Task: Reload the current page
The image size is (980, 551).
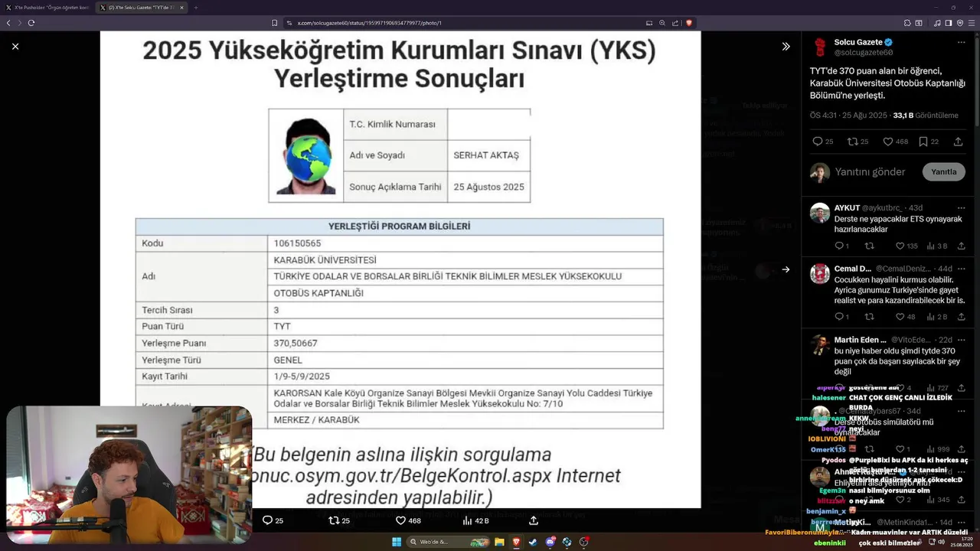Action: click(x=31, y=23)
